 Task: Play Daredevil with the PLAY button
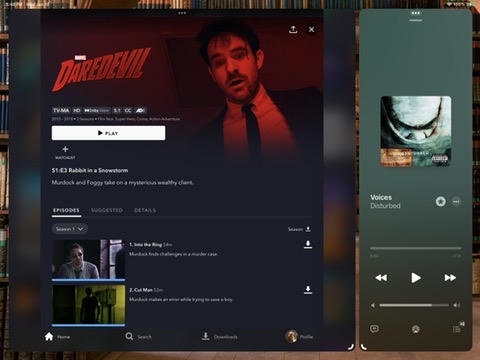(108, 133)
